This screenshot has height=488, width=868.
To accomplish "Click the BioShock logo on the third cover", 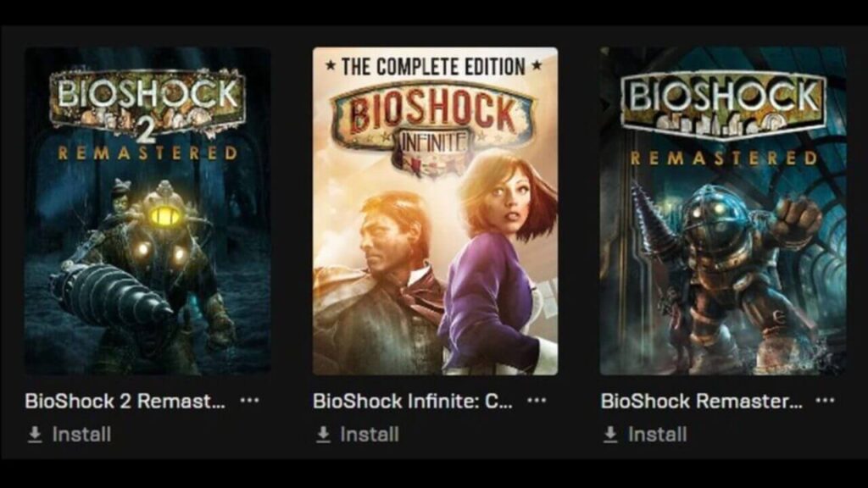I will [723, 105].
